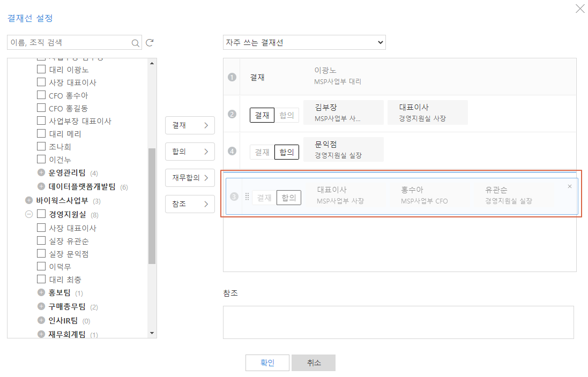Collapse 경영지원실 with the minus icon
Viewport: 588px width, 377px height.
coord(29,215)
